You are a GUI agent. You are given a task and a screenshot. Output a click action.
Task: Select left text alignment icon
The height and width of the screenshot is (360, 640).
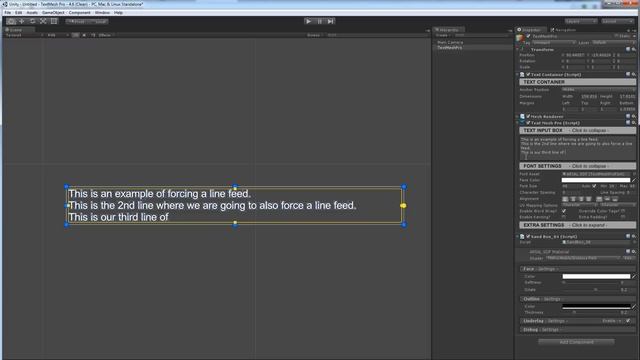click(565, 199)
